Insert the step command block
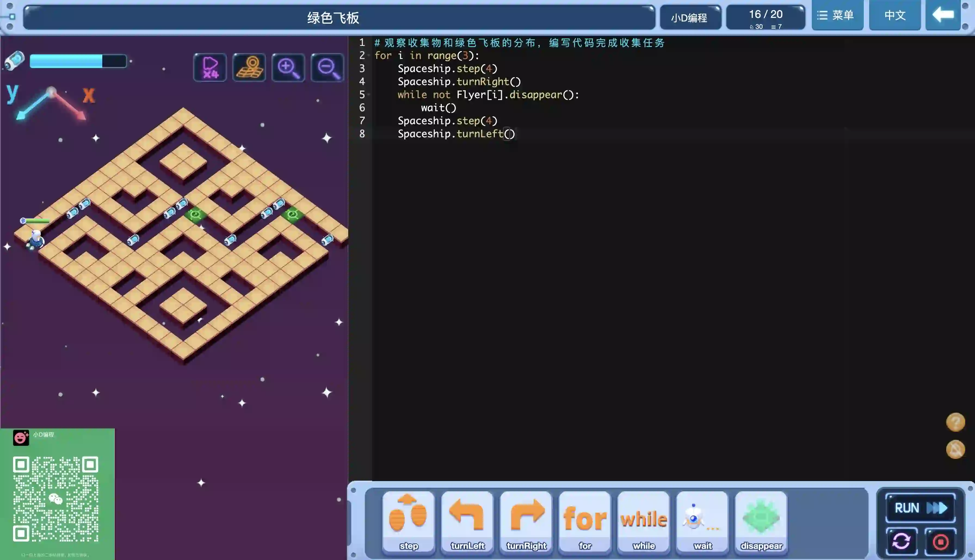 408,521
